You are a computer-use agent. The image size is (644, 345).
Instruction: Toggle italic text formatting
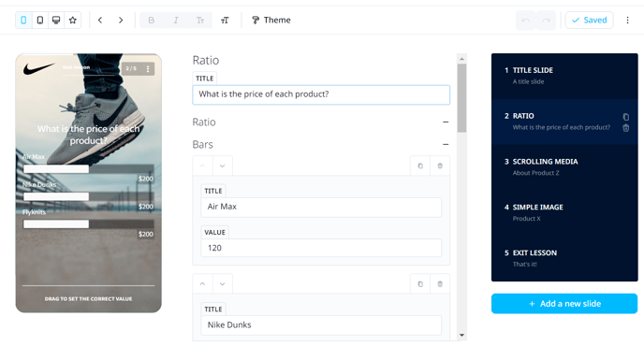pos(176,20)
